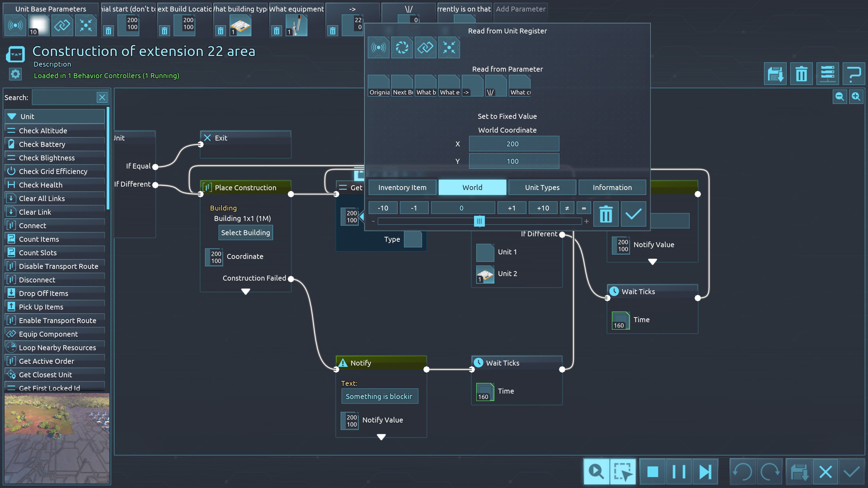868x488 pixels.
Task: Click the stop execution button
Action: point(652,472)
